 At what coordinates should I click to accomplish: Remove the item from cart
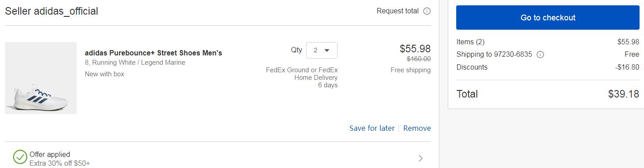coord(417,128)
